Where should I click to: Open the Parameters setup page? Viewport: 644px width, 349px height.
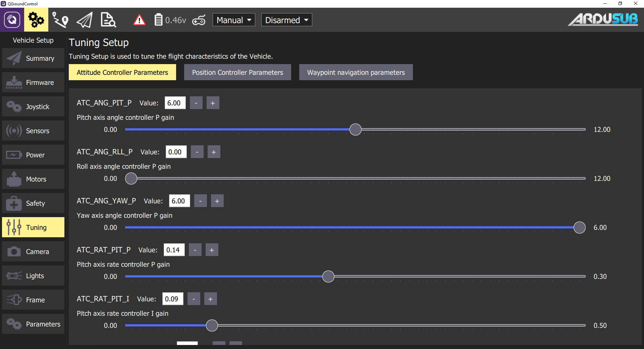[x=33, y=324]
